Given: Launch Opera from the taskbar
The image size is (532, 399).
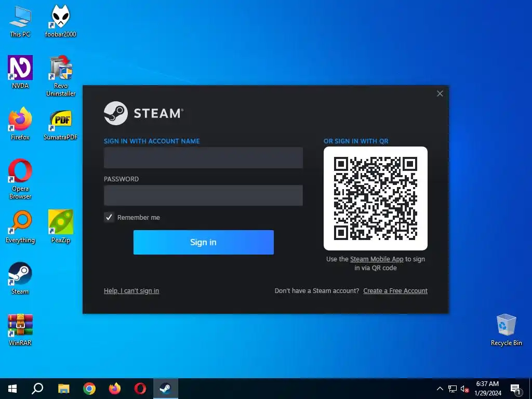Looking at the screenshot, I should click(x=140, y=389).
